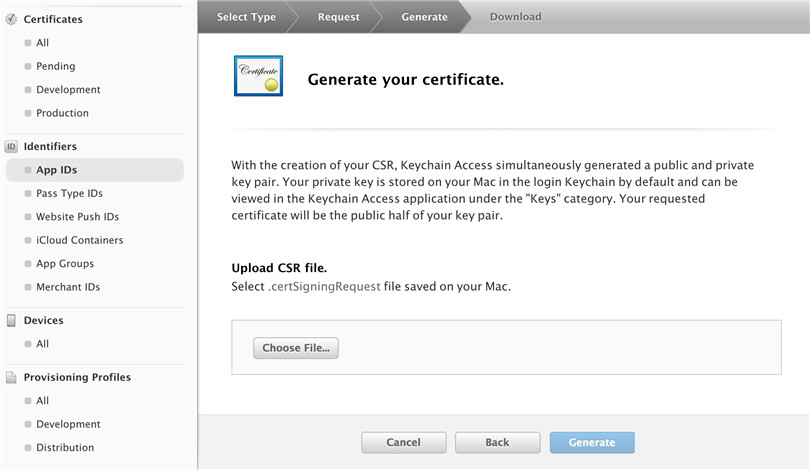810x470 pixels.
Task: Open All under Certificates
Action: pyautogui.click(x=43, y=43)
